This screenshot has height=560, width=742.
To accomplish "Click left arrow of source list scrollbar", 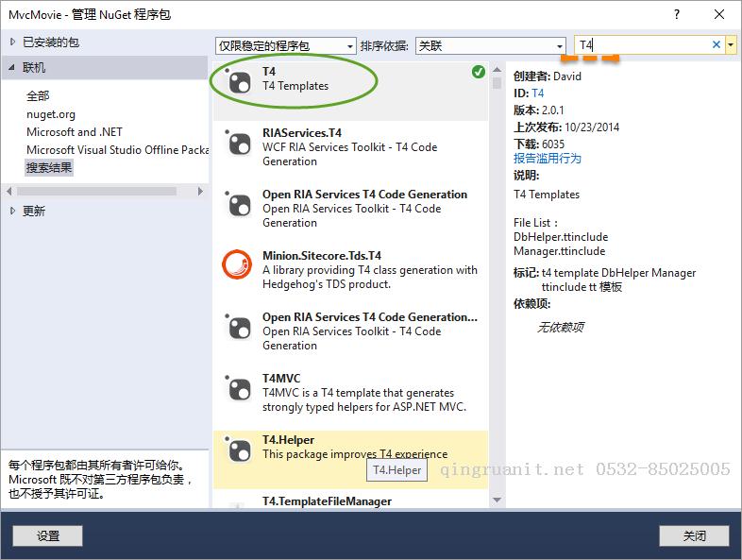I will coord(9,192).
